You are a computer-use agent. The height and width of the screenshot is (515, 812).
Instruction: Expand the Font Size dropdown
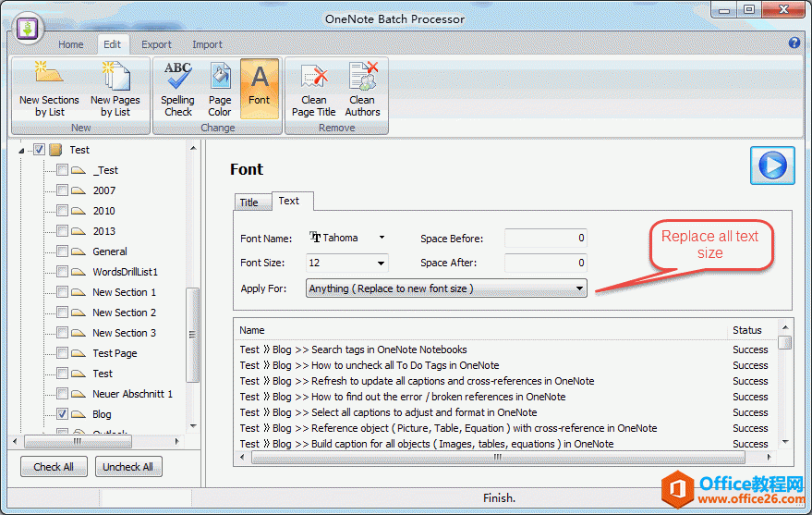click(381, 264)
